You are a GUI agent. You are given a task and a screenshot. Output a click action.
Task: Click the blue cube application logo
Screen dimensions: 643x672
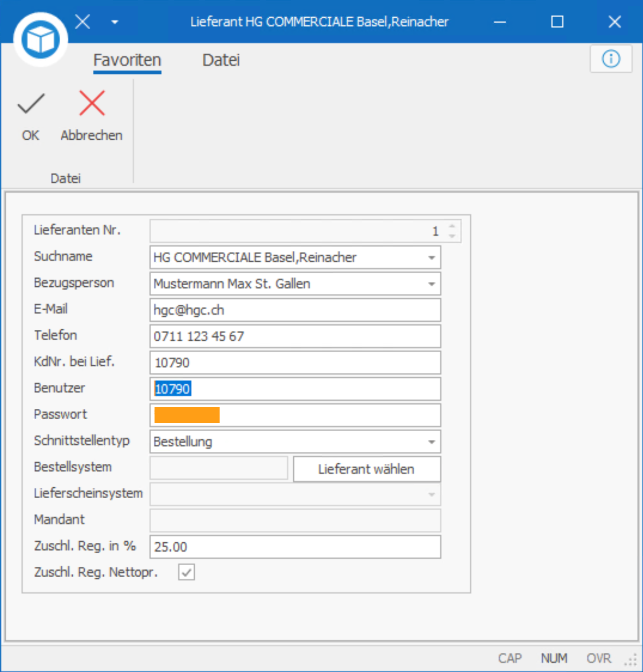pyautogui.click(x=41, y=40)
